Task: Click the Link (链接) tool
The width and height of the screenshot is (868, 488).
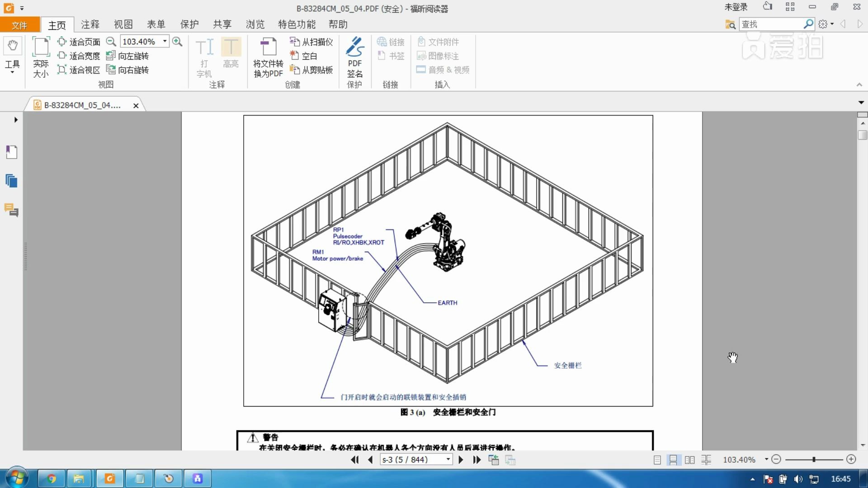Action: pyautogui.click(x=391, y=42)
